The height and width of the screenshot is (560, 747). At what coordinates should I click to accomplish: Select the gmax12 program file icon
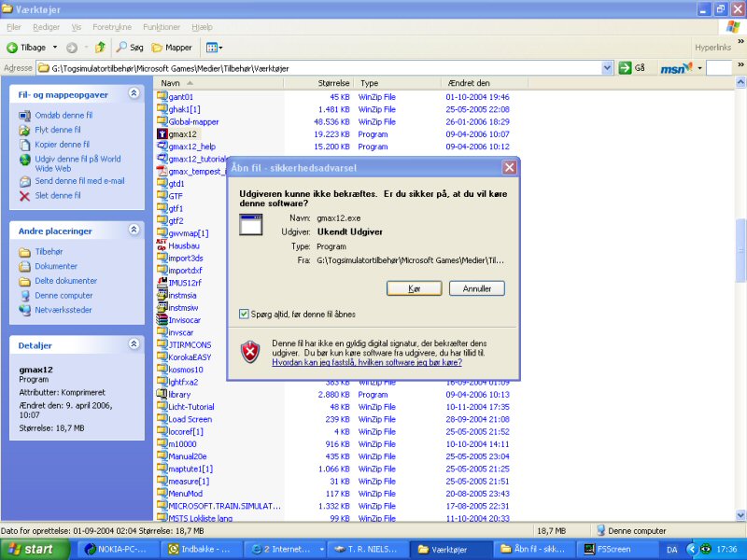162,134
